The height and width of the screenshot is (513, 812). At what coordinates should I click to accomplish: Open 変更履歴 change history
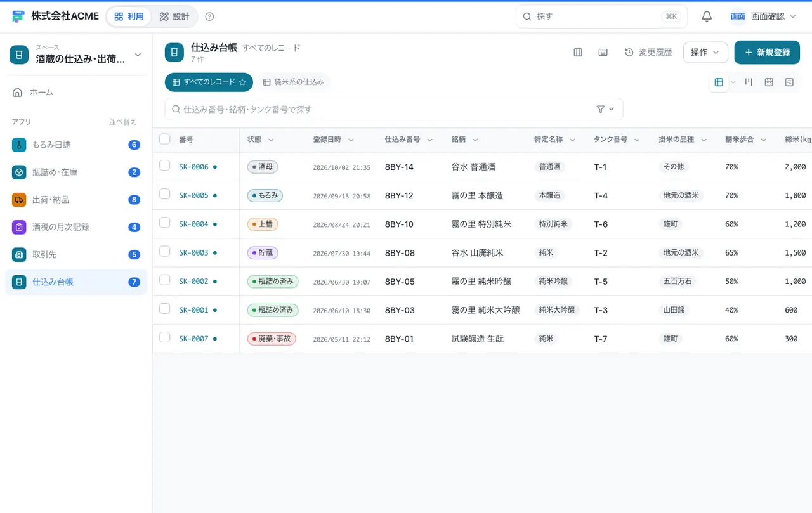648,53
